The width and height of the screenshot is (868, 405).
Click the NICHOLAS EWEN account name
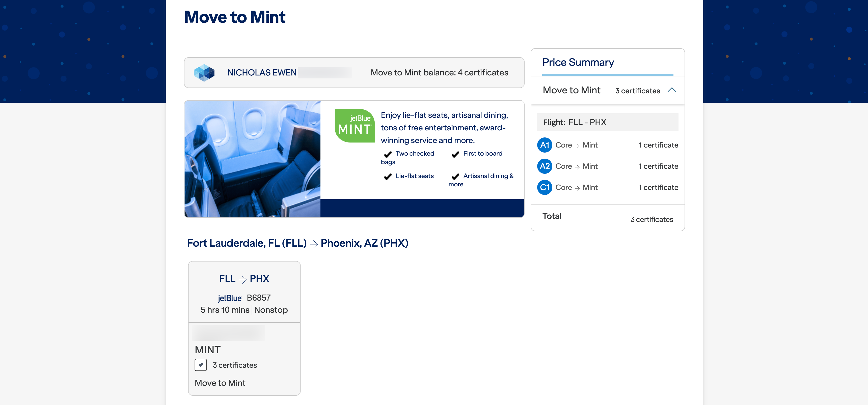262,73
